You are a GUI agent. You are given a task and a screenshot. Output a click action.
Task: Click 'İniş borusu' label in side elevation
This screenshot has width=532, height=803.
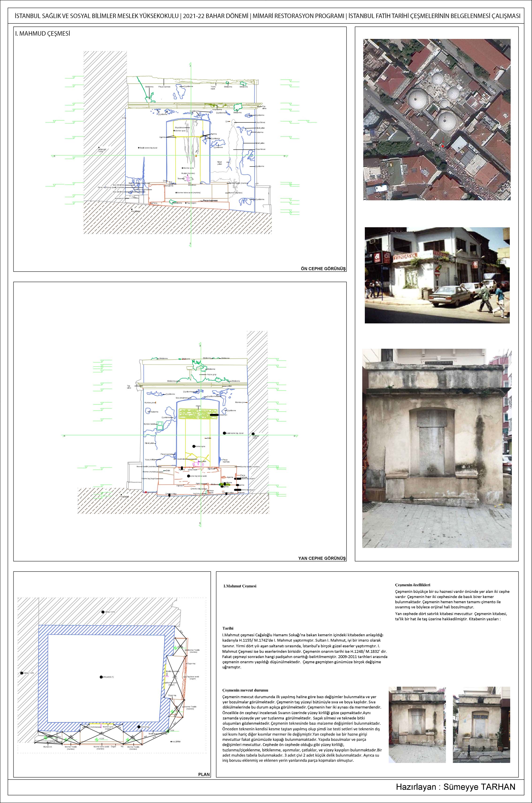[x=197, y=493]
